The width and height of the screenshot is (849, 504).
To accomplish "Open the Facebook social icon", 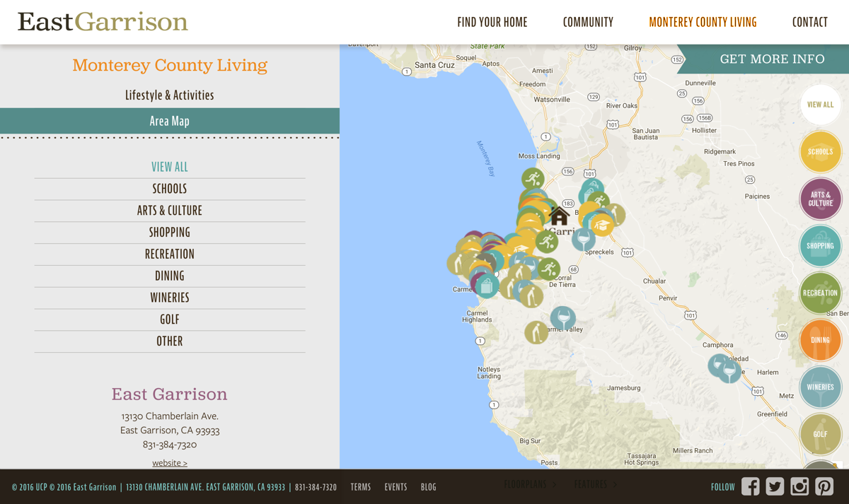I will [751, 486].
